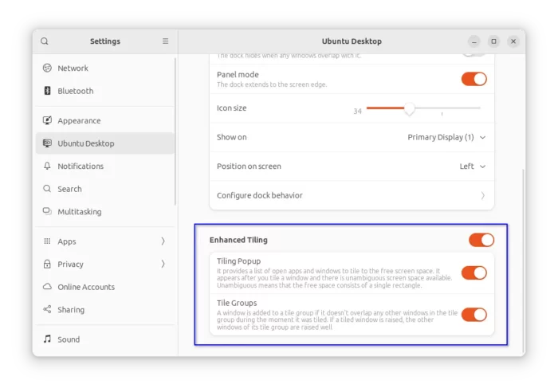The image size is (558, 392).
Task: Select Sound in the sidebar
Action: click(x=105, y=339)
